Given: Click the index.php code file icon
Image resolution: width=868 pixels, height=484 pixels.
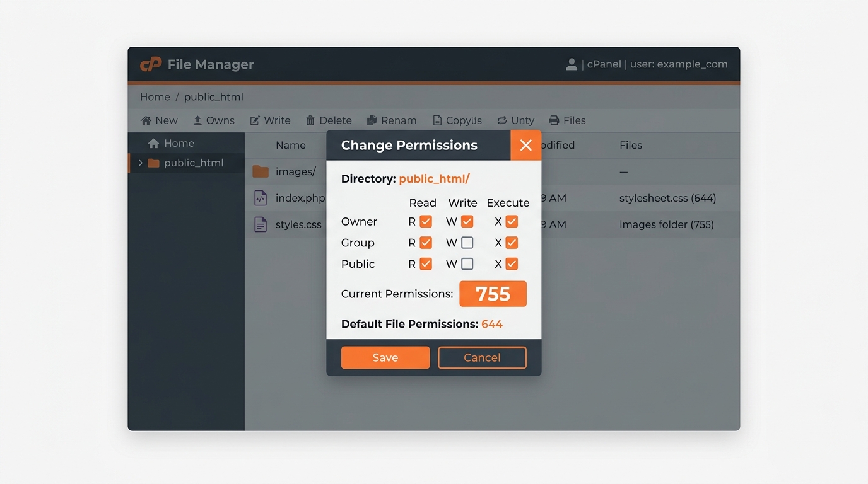Looking at the screenshot, I should [261, 198].
